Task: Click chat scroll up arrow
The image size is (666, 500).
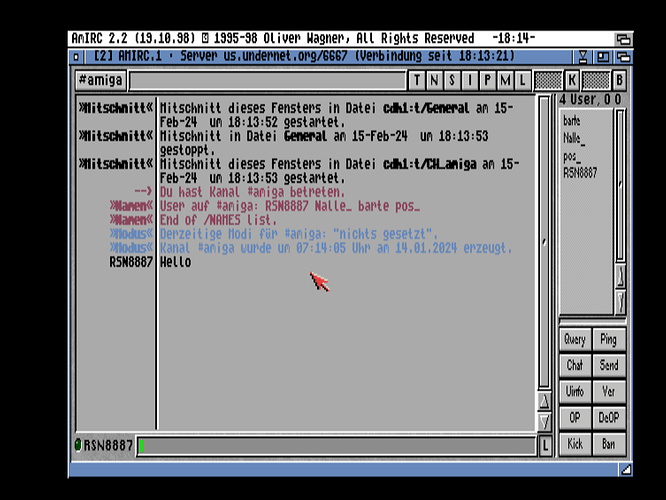Action: [x=544, y=401]
